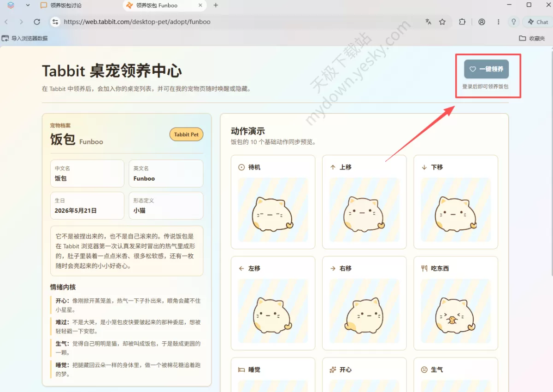Screen dimensions: 553x392
Task: Select the 英文名 Funboo field
Action: point(166,174)
